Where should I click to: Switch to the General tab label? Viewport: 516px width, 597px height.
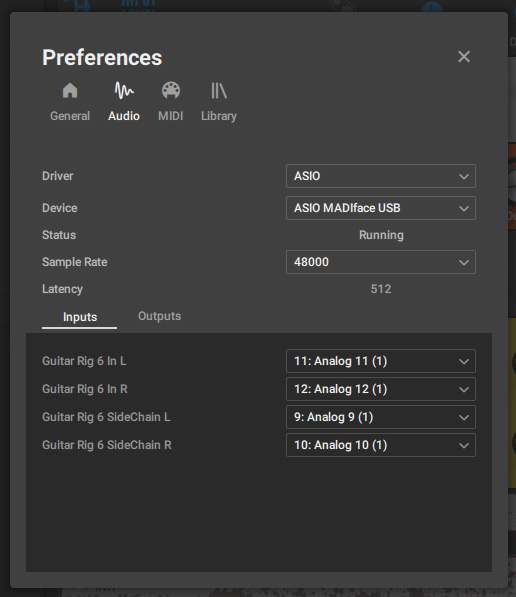click(x=70, y=116)
